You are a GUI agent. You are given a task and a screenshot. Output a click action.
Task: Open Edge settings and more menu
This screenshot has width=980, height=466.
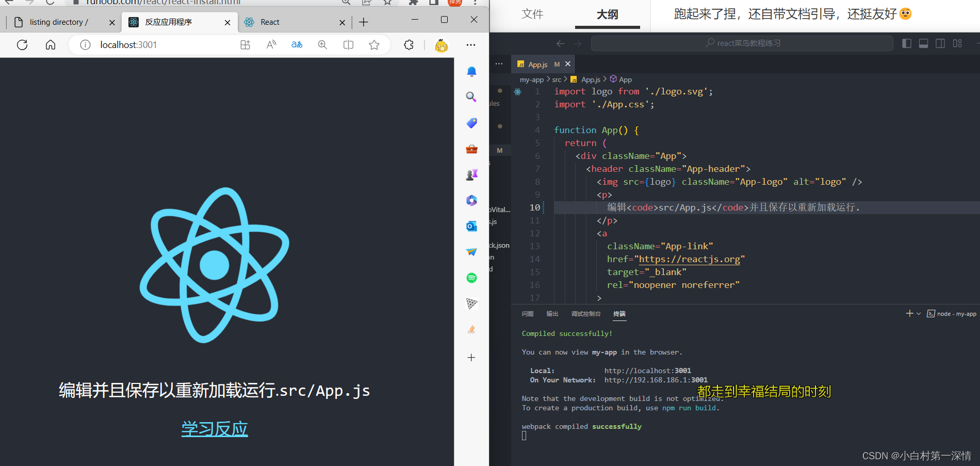[x=471, y=45]
